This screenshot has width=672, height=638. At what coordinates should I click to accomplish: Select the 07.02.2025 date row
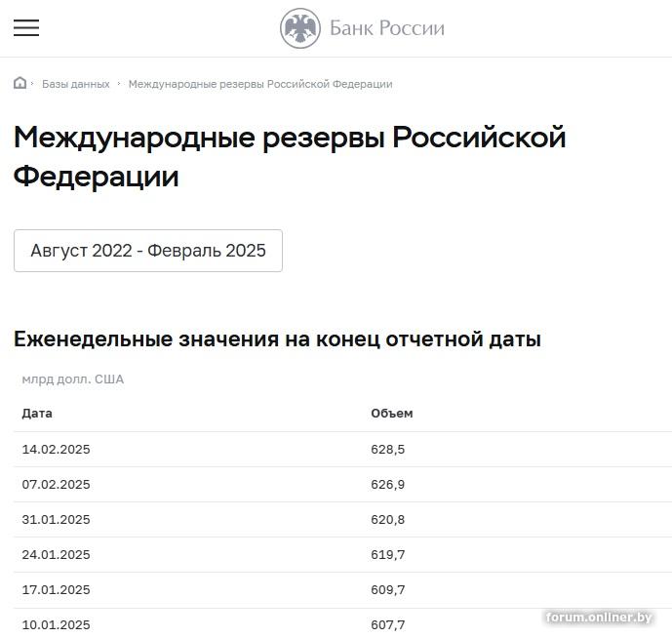pos(56,485)
